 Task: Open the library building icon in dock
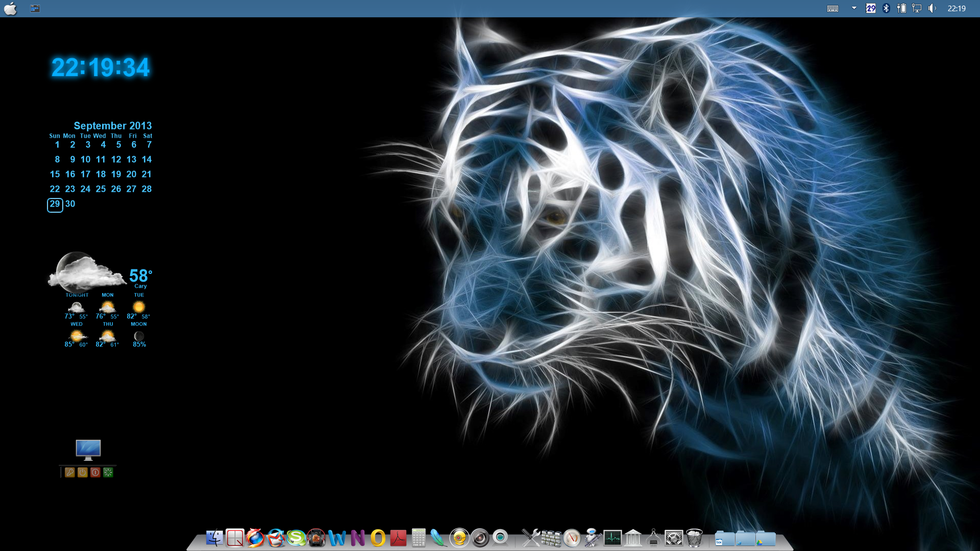(x=633, y=538)
